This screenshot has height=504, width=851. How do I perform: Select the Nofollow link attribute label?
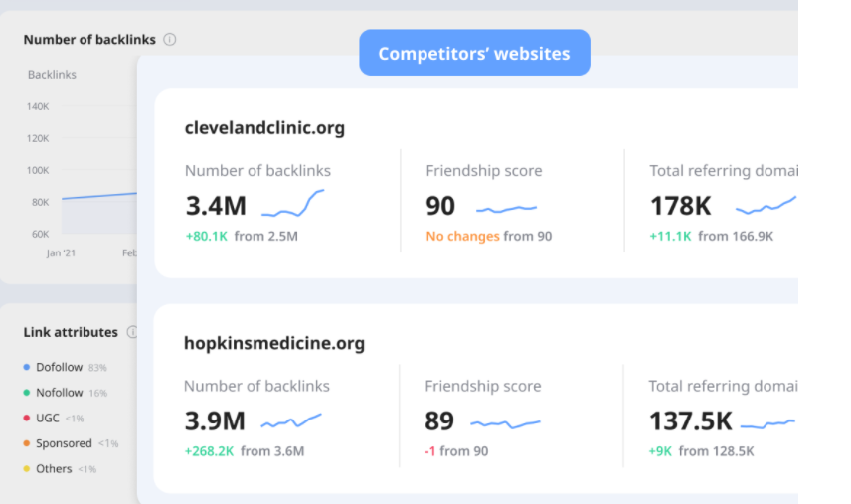(x=60, y=393)
